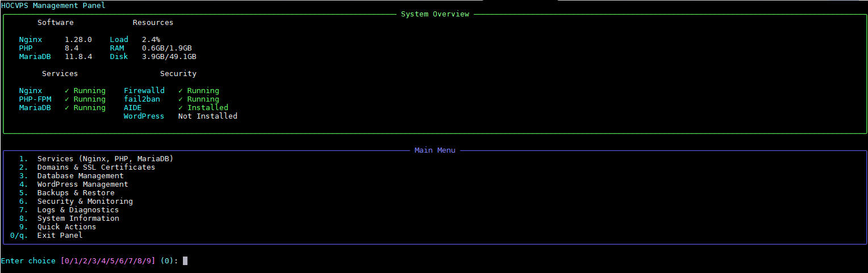
Task: Open Security & Monitoring menu item
Action: point(85,201)
